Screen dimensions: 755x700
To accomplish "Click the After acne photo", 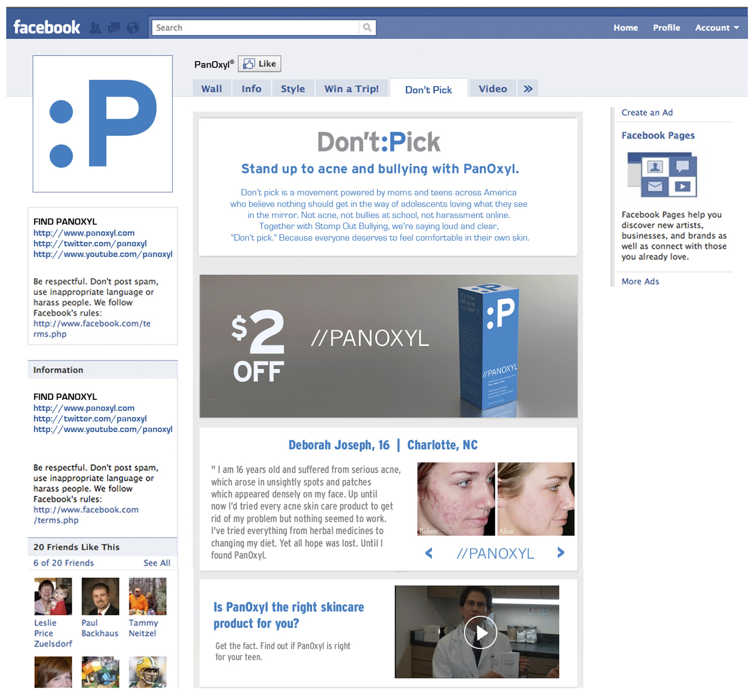I will (x=536, y=499).
